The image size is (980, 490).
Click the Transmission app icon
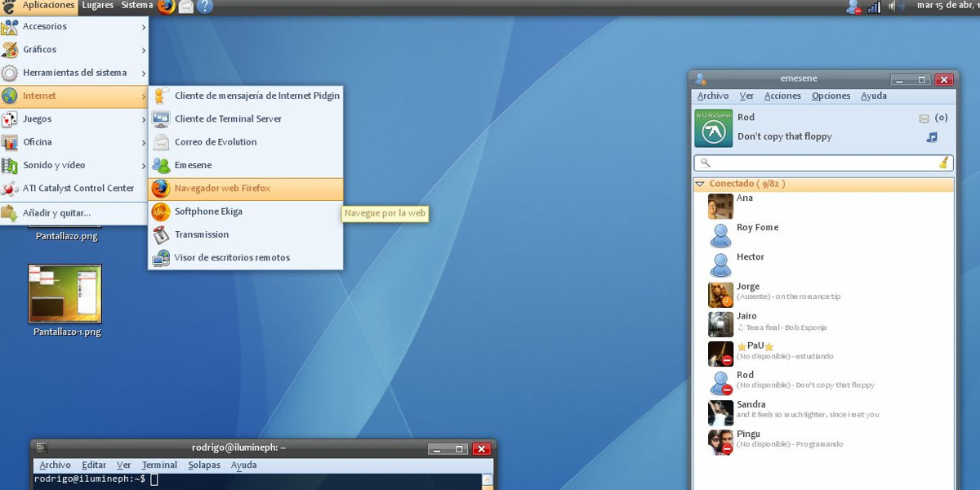(x=161, y=234)
